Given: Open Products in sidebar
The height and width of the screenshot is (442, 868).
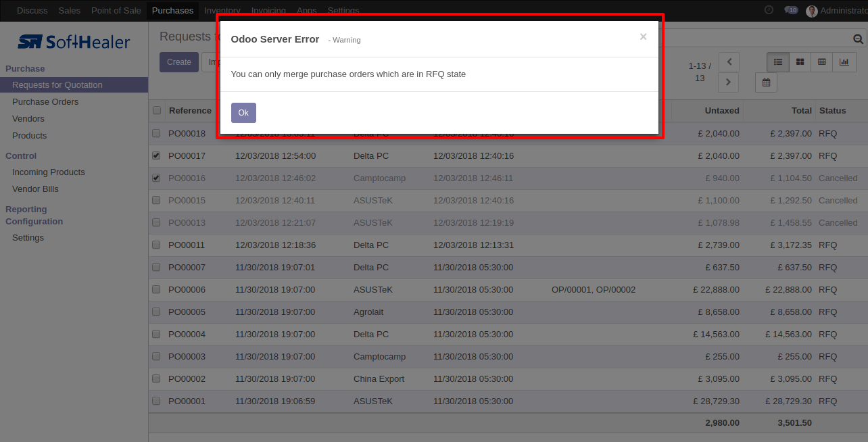Looking at the screenshot, I should [x=30, y=136].
